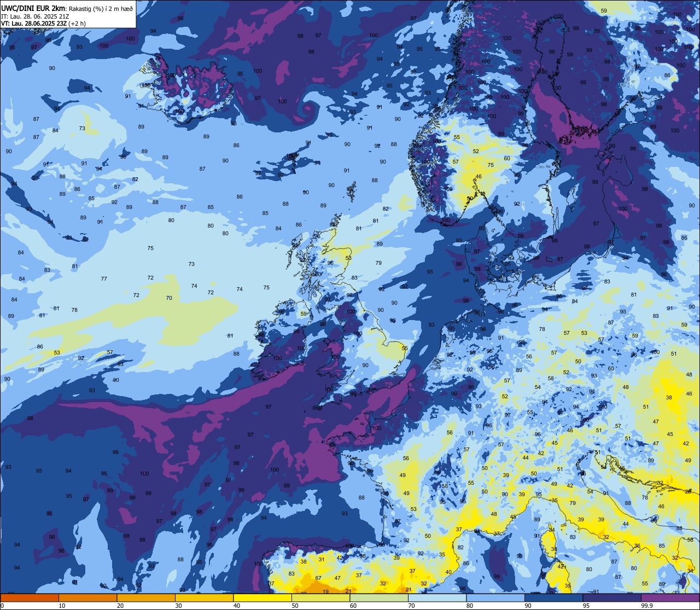Click the 'UWC/DINI EUR 2km' title text
The image size is (700, 610).
pos(33,8)
